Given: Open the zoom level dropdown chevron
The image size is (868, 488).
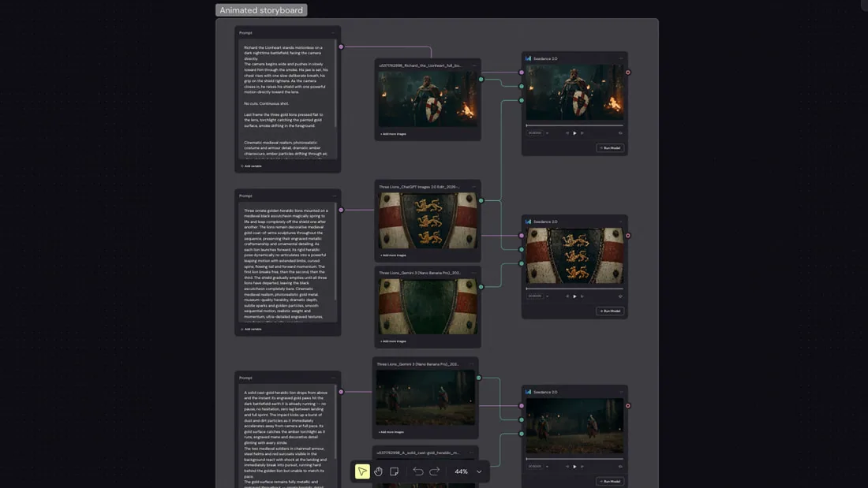Looking at the screenshot, I should click(480, 472).
